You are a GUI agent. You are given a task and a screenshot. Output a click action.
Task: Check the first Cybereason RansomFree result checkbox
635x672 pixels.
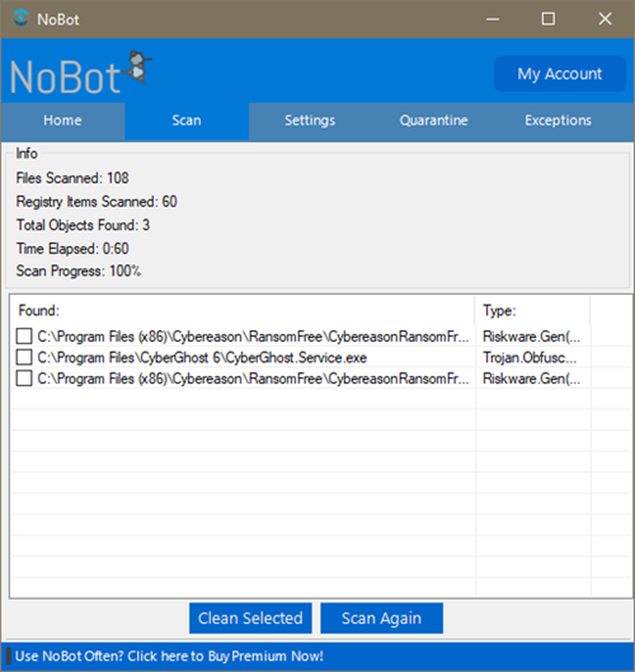click(x=24, y=336)
